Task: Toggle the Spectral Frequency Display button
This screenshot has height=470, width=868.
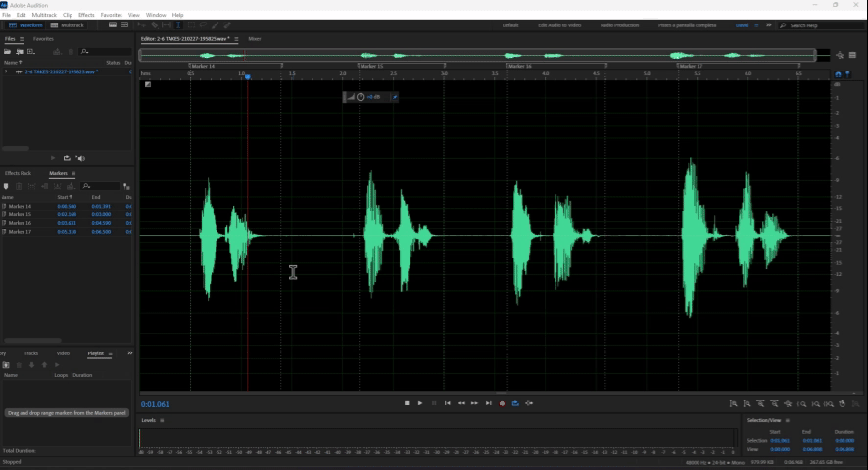Action: pos(113,25)
